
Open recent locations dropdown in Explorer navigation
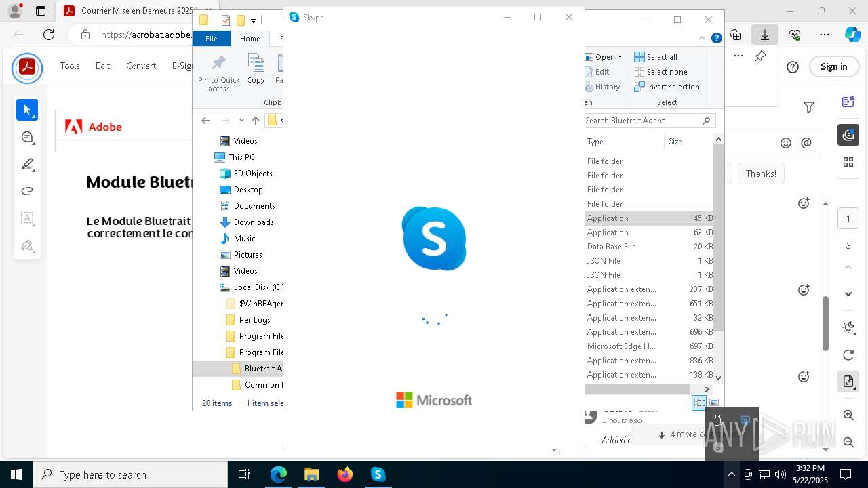coord(241,121)
